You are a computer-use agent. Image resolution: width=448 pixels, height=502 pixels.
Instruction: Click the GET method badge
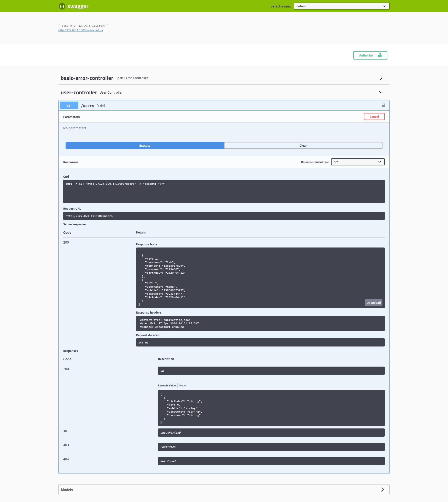tap(69, 106)
